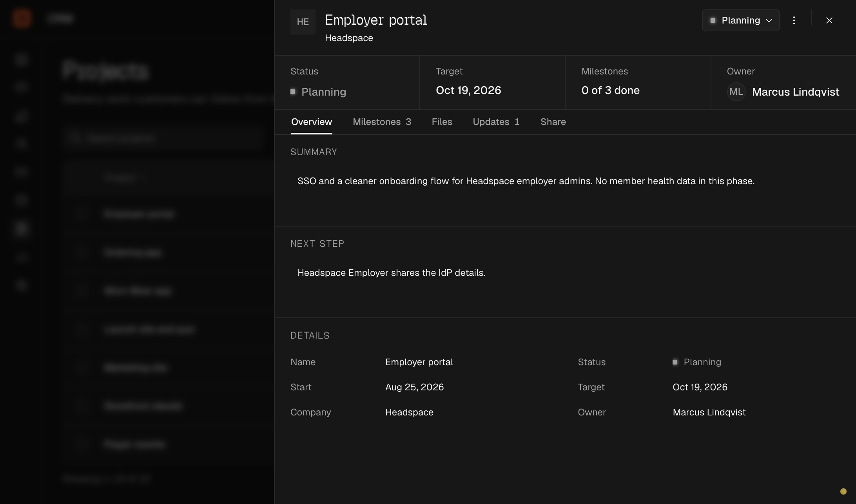The width and height of the screenshot is (856, 504).
Task: Click the NEXT STEP section heading
Action: [317, 244]
